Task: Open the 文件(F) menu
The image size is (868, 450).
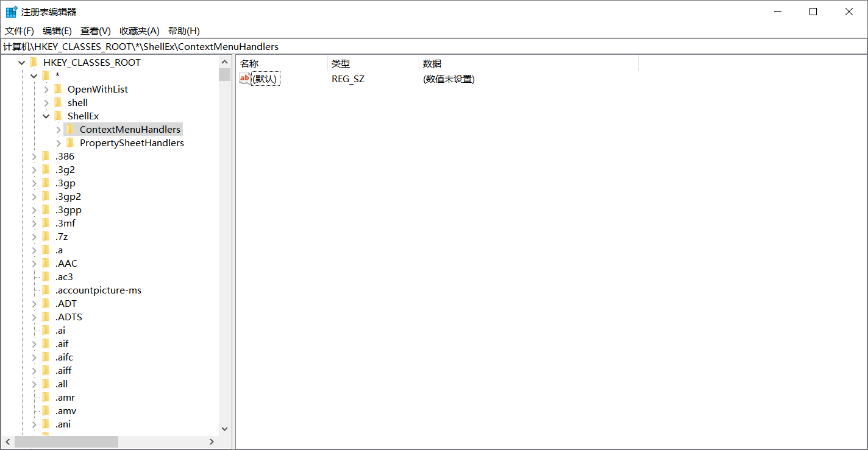Action: [20, 30]
